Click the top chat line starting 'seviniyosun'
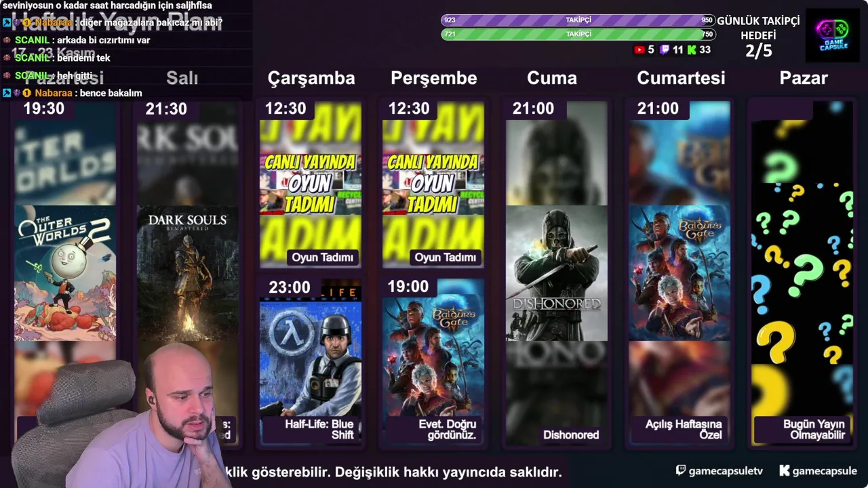The height and width of the screenshot is (488, 868). [107, 5]
